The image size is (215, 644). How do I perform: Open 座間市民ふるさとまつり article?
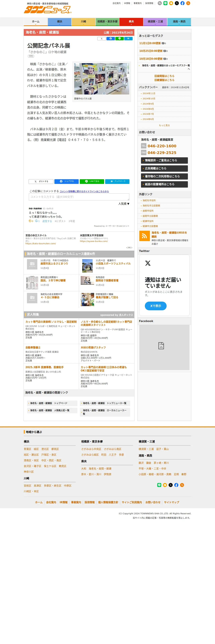pos(54,264)
